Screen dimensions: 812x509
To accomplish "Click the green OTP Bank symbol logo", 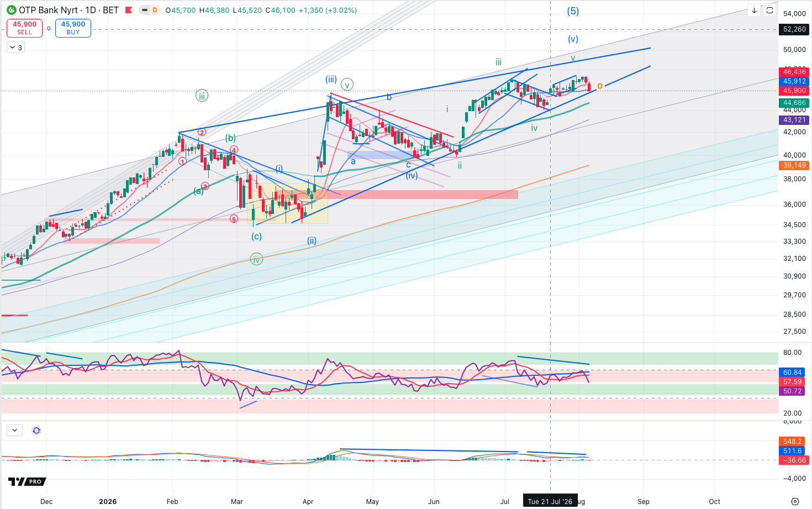I will (11, 10).
